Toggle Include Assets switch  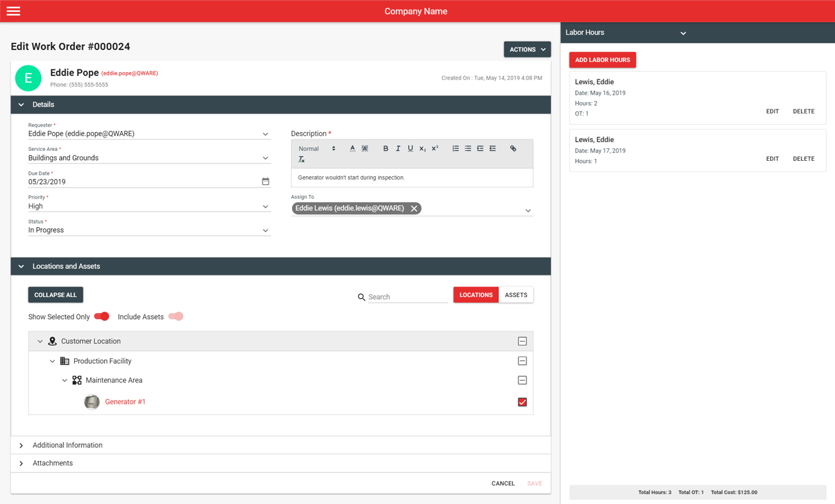tap(176, 316)
